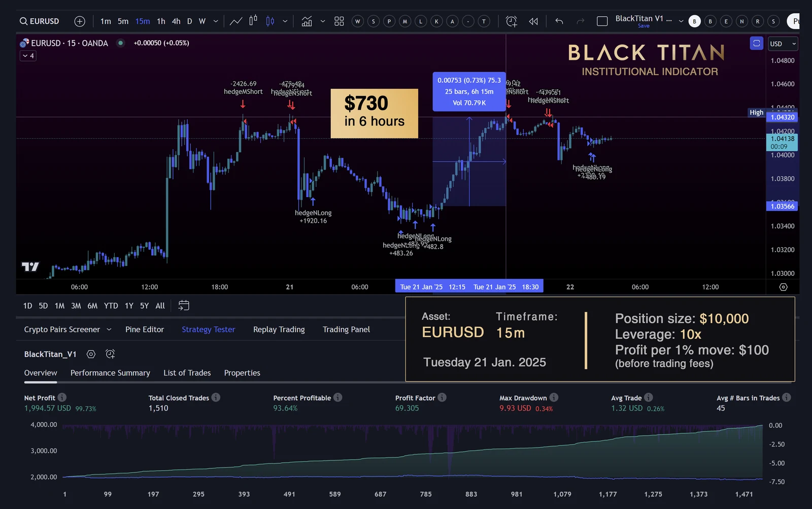The height and width of the screenshot is (509, 812).
Task: Switch to the 4h timeframe
Action: [176, 21]
